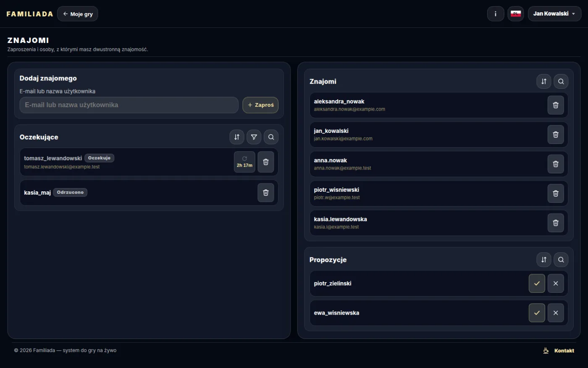Screen dimensions: 588x368
Task: Sort the Propozycje suggestions list
Action: click(x=544, y=260)
